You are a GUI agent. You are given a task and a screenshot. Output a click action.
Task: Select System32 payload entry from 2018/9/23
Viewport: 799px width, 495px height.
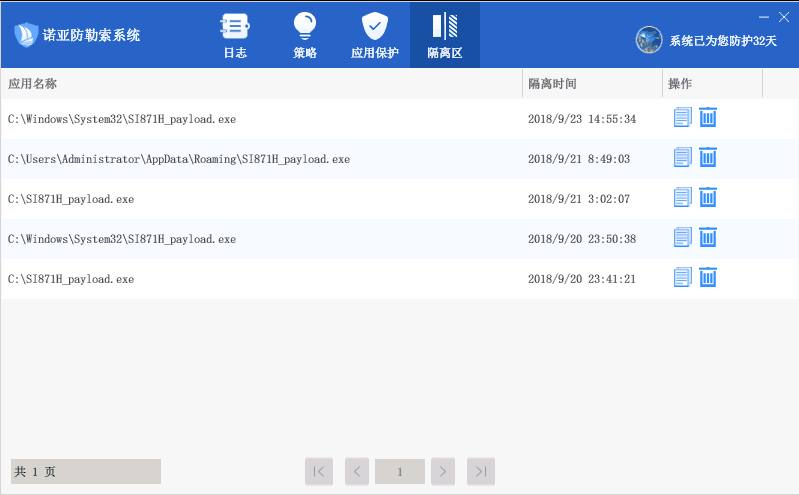(400, 119)
